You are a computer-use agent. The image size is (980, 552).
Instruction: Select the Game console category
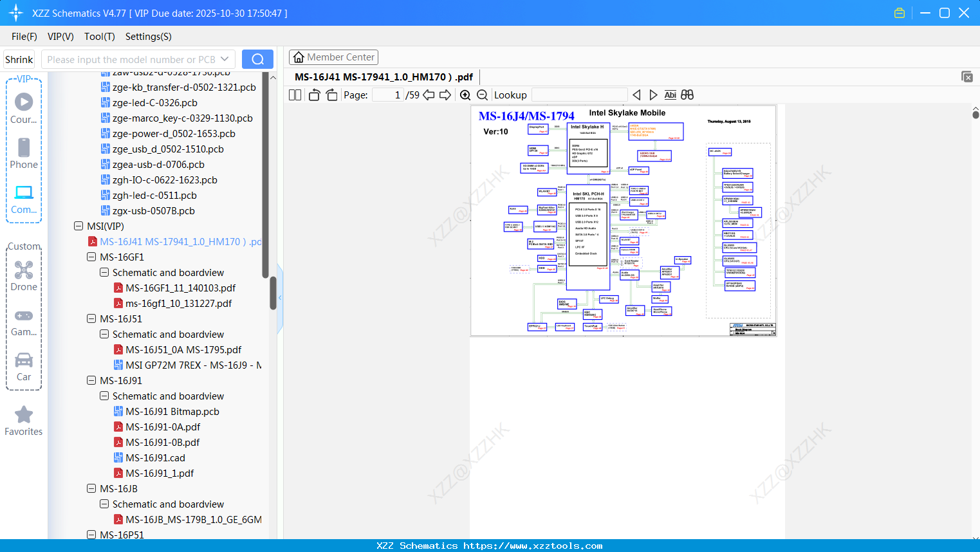pos(24,322)
